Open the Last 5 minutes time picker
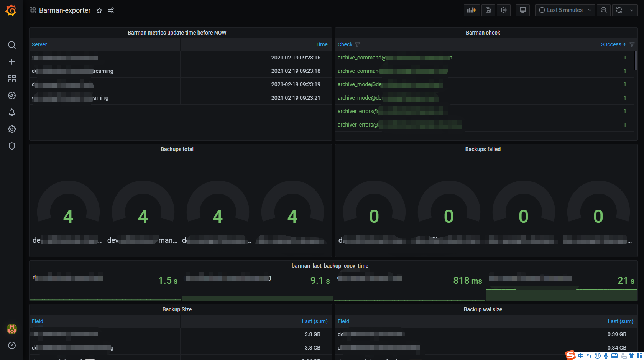 (565, 10)
